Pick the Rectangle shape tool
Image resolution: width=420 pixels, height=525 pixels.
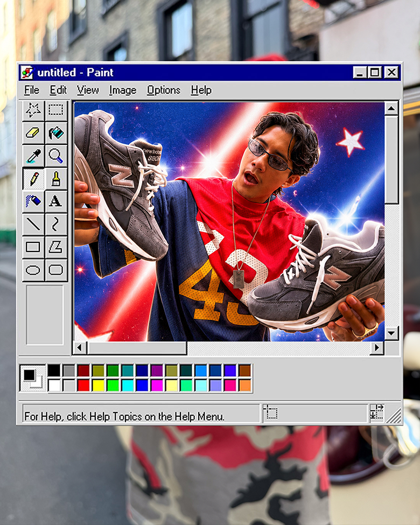tap(33, 247)
